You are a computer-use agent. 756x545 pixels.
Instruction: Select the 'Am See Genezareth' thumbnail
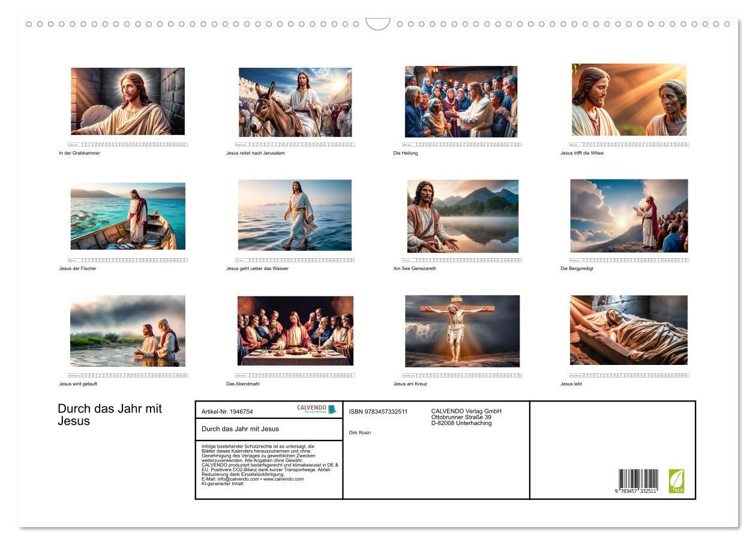tap(463, 216)
